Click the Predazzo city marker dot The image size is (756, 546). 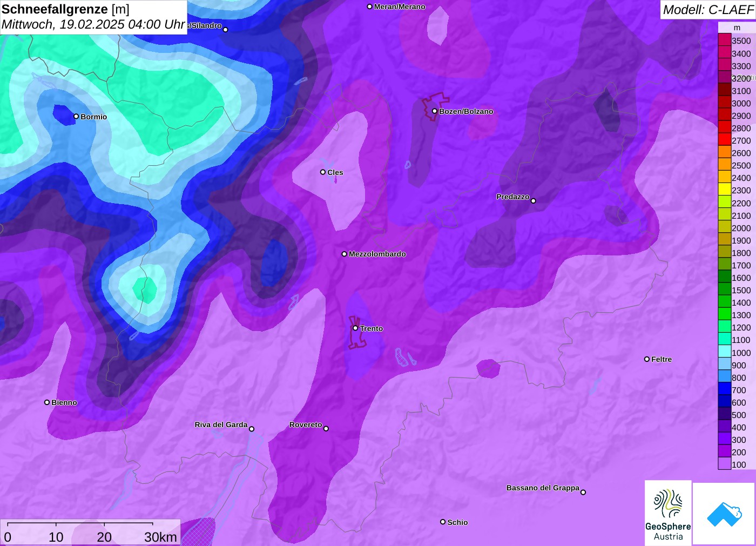(x=534, y=201)
